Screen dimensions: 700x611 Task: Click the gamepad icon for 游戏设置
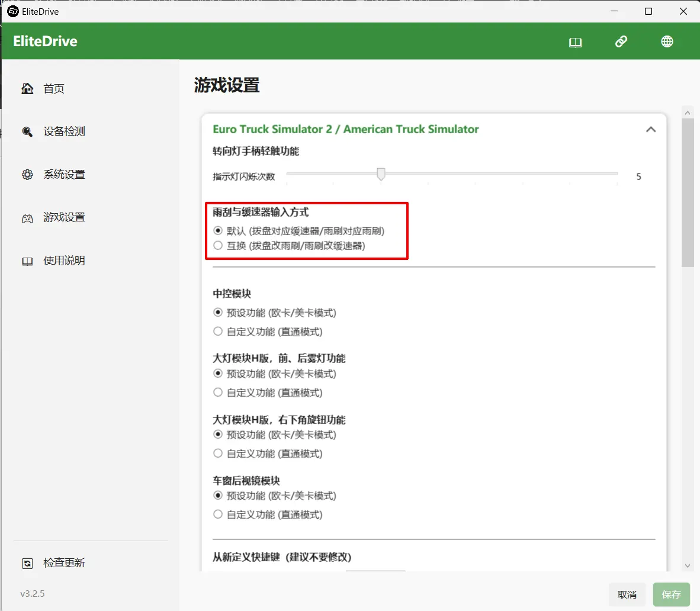tap(27, 218)
